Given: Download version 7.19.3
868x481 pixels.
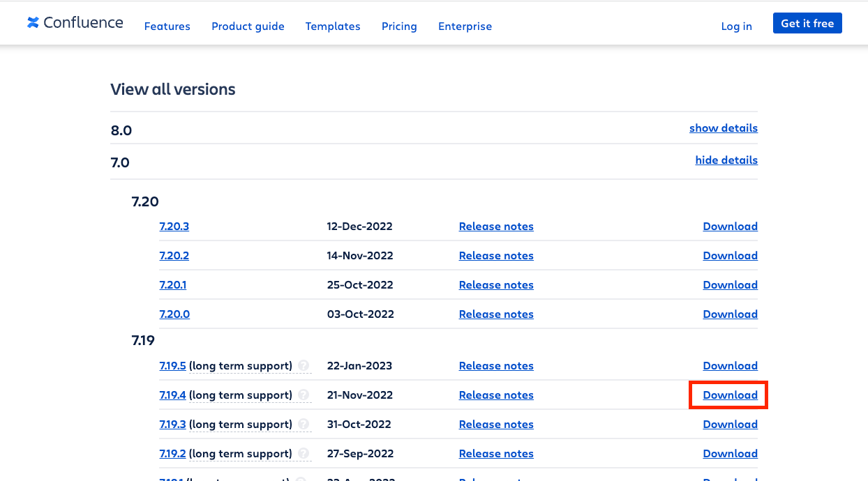Looking at the screenshot, I should [730, 425].
